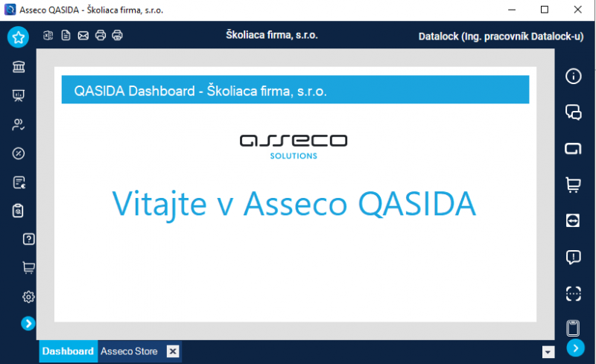Close the Asseco QASIDA window
Image resolution: width=596 pixels, height=364 pixels.
point(578,10)
